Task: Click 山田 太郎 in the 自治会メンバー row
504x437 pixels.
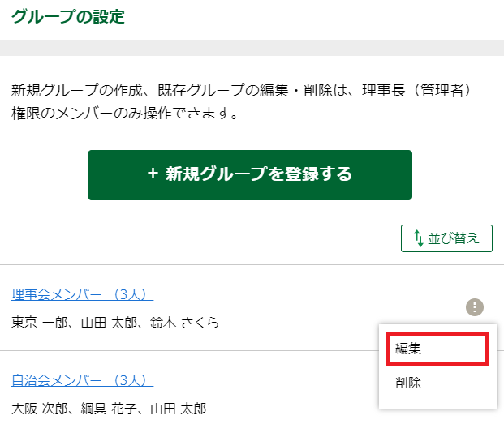Action: click(179, 409)
